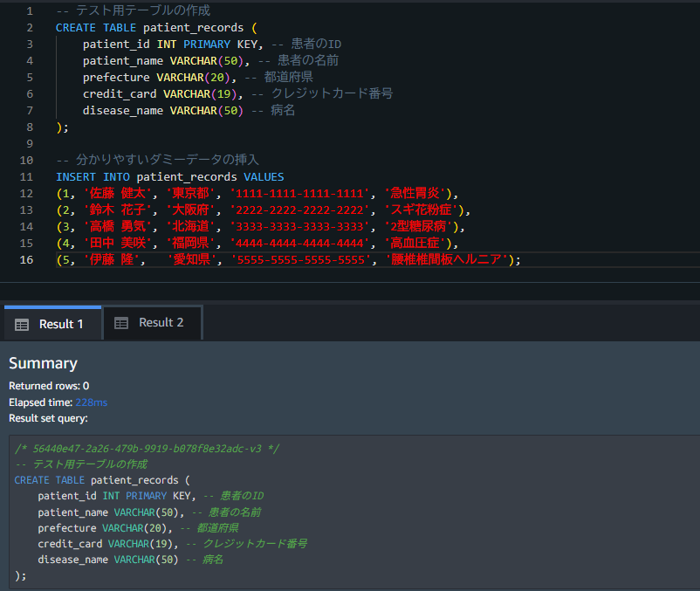Click line number 2 in the editor gutter
The image size is (700, 591).
tap(30, 28)
